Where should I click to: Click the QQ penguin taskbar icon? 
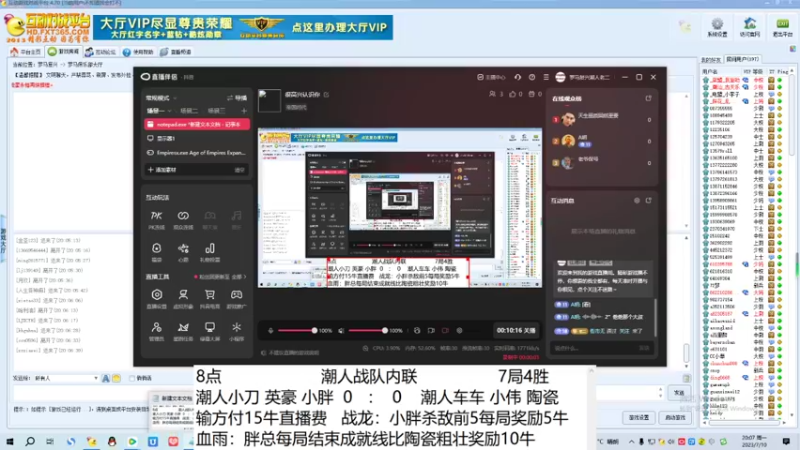coord(112,441)
